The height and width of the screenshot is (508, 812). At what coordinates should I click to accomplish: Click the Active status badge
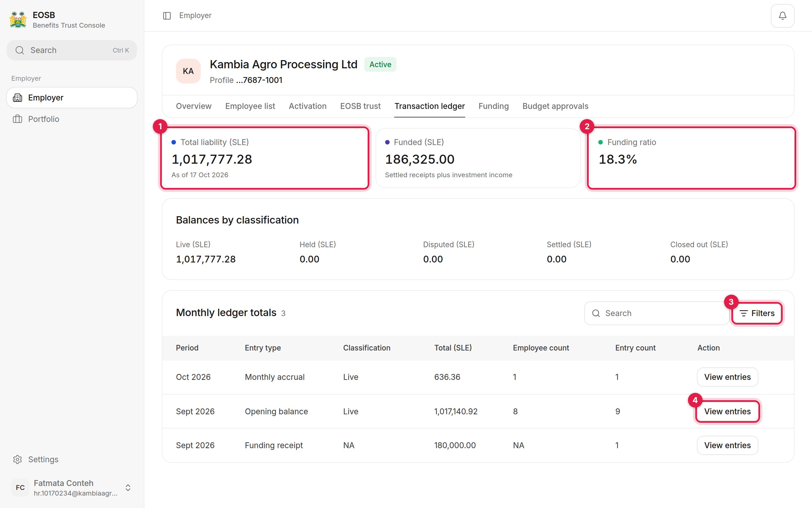[x=380, y=65]
